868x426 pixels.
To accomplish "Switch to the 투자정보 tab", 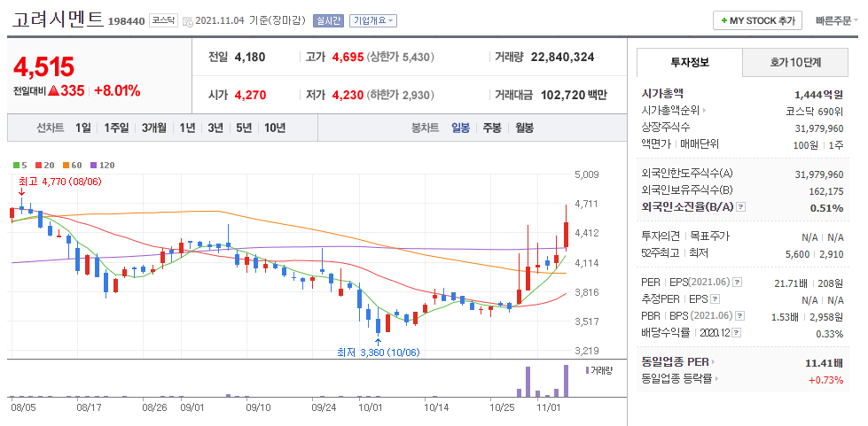I will 689,62.
